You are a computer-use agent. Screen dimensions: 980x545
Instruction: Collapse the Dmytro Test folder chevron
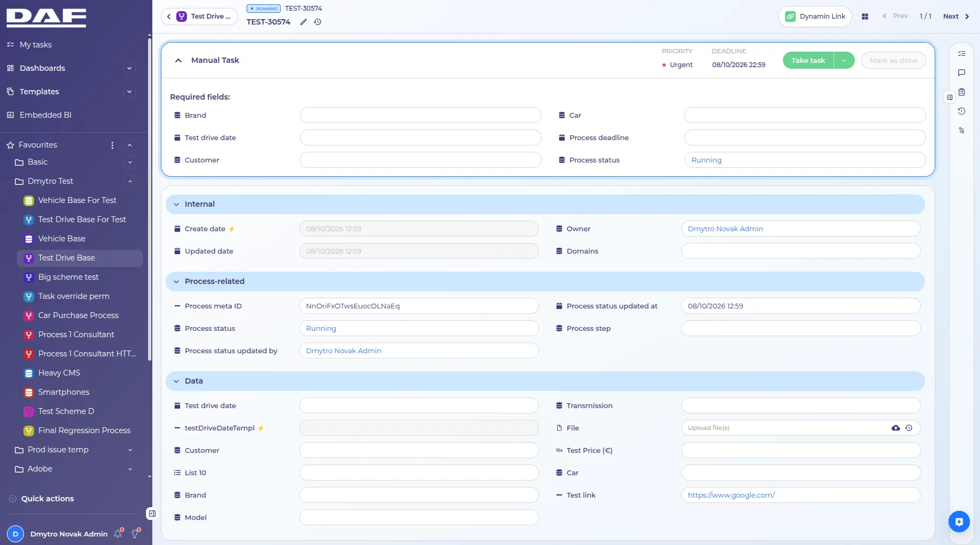click(130, 181)
